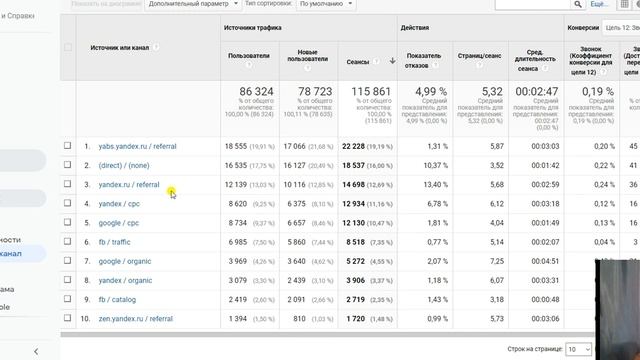This screenshot has height=360, width=640.
Task: Collapse the left sidebar with the chevron
Action: click(36, 351)
